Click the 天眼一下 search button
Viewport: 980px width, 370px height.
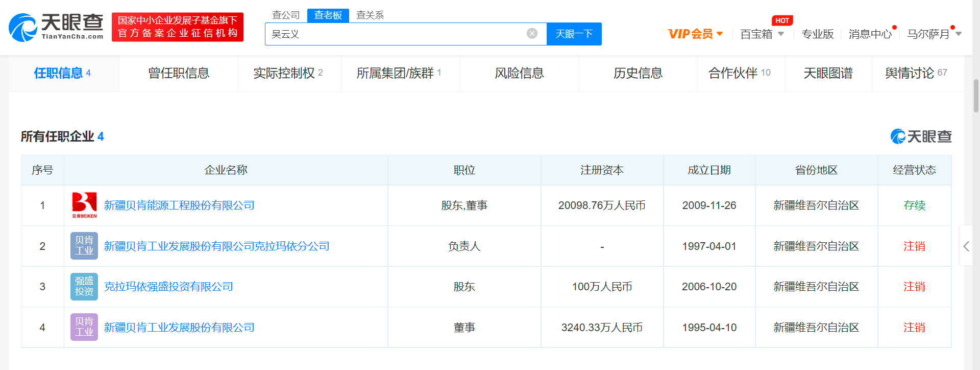(x=574, y=34)
